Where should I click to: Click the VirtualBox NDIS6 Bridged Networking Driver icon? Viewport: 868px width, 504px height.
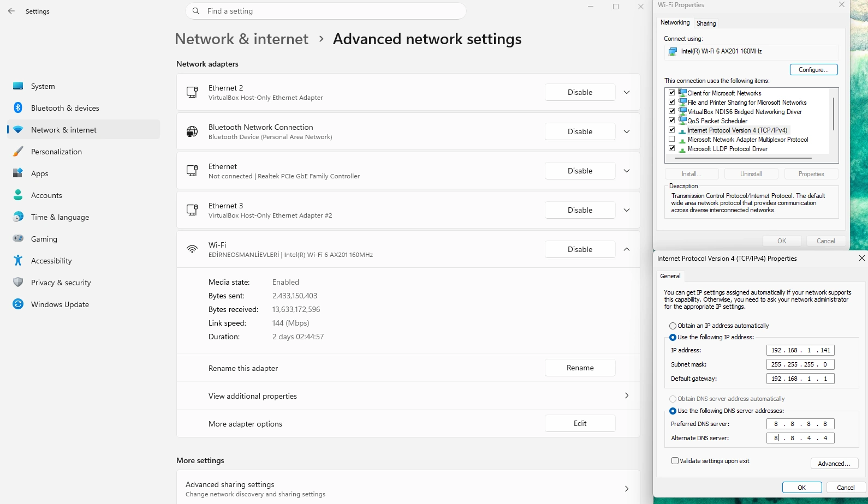[682, 112]
